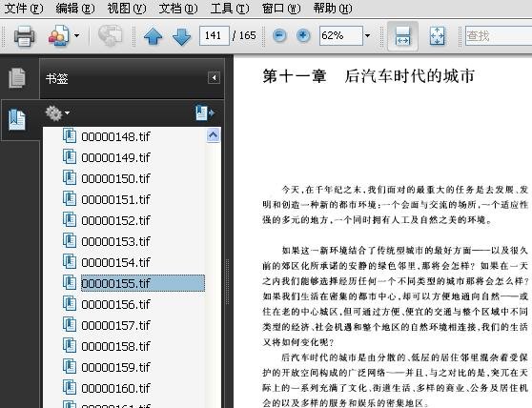Select the Bookmarks panel icon in sidebar
Screen dimensions: 532x408
[17, 119]
